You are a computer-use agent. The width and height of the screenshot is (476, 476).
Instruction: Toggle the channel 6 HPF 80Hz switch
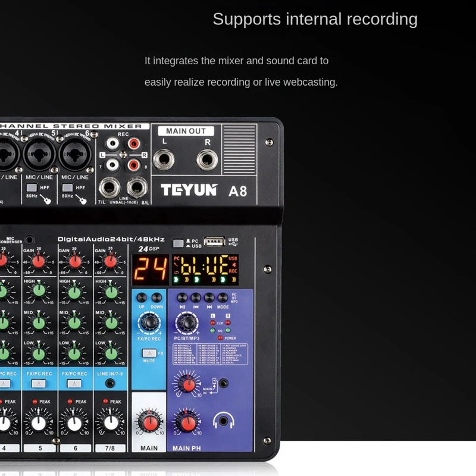[67, 187]
